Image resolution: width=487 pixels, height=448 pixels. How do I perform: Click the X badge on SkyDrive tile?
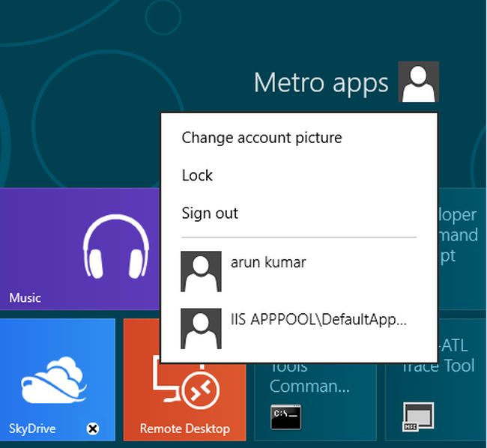93,429
